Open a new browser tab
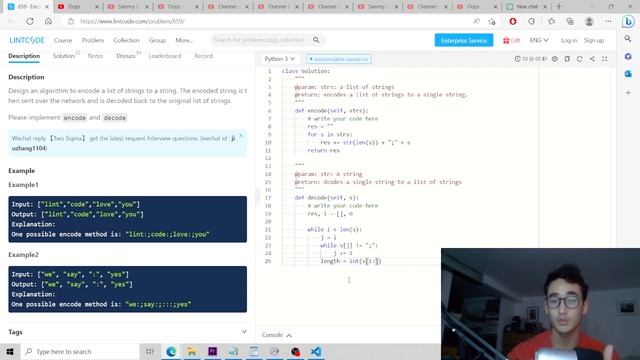This screenshot has width=640, height=360. (559, 7)
